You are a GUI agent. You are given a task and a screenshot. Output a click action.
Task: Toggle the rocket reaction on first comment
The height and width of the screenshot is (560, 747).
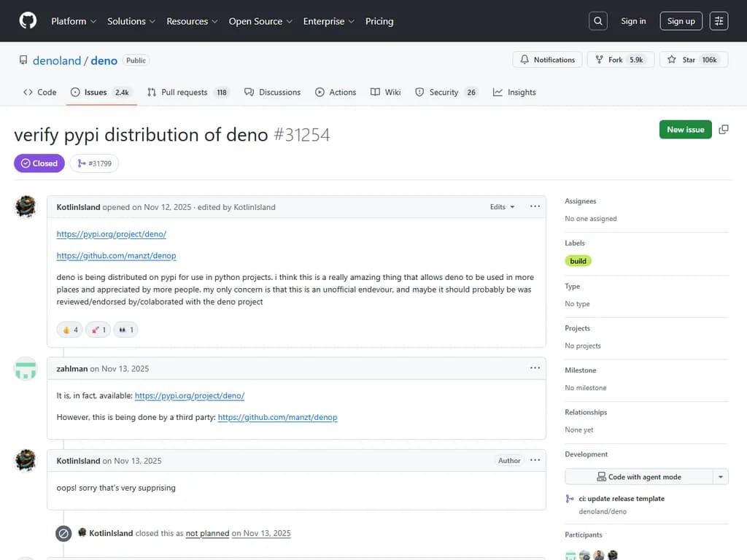pyautogui.click(x=98, y=330)
